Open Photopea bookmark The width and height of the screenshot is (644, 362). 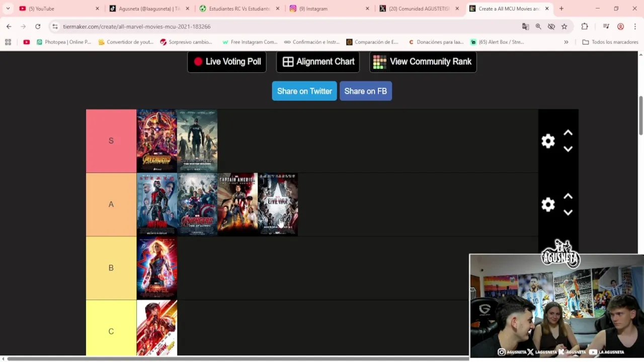64,42
